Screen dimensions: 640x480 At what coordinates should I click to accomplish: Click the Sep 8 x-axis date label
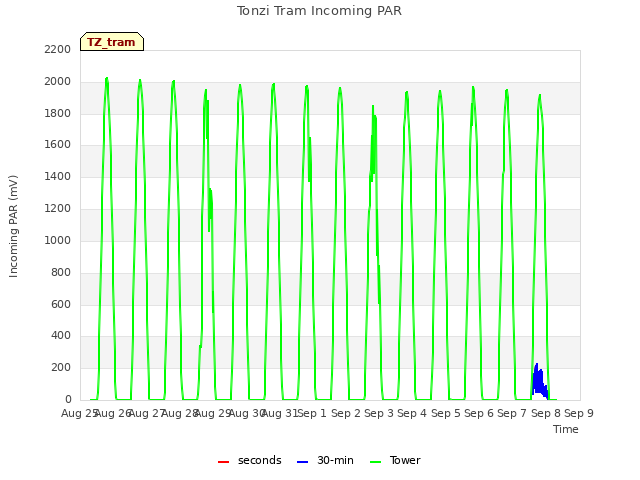[546, 413]
